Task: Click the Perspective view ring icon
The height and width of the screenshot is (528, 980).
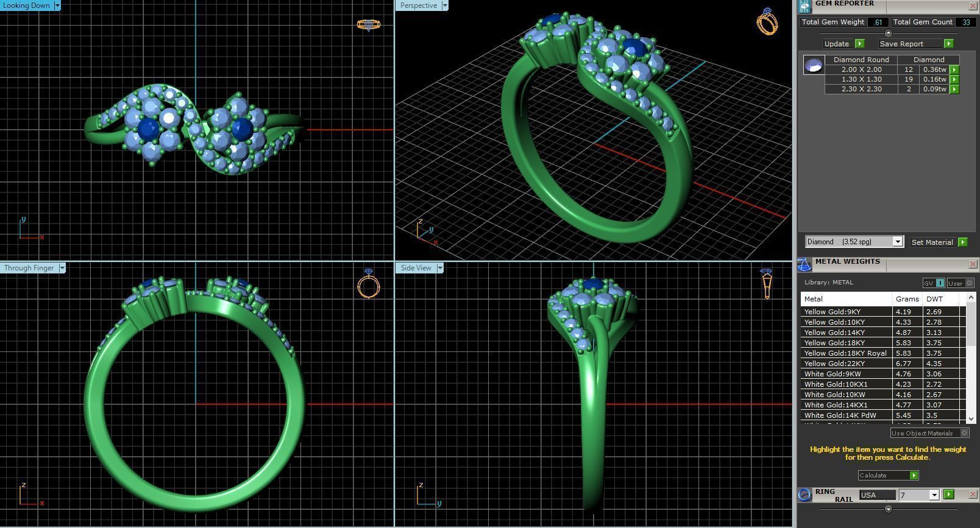Action: pos(767,21)
